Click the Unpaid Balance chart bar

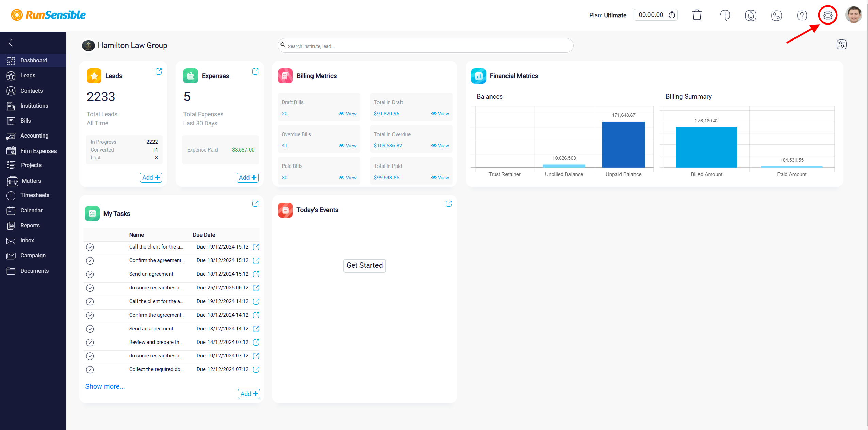[x=623, y=144]
